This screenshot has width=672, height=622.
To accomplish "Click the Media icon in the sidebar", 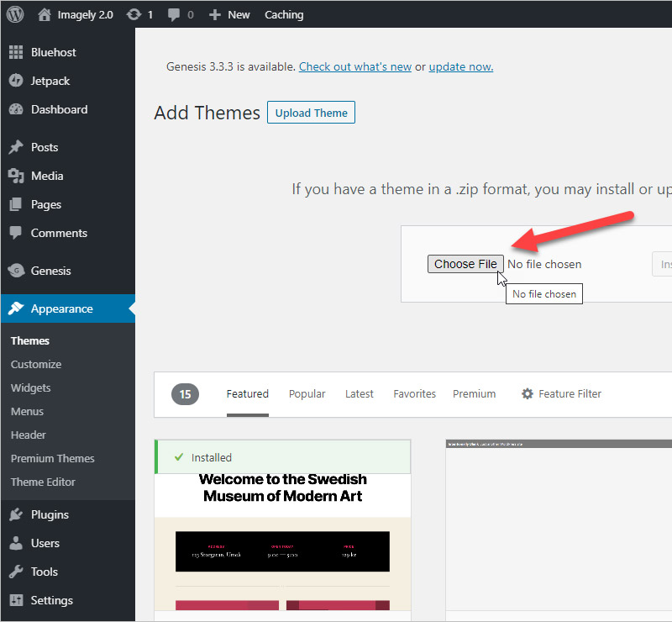I will 16,176.
